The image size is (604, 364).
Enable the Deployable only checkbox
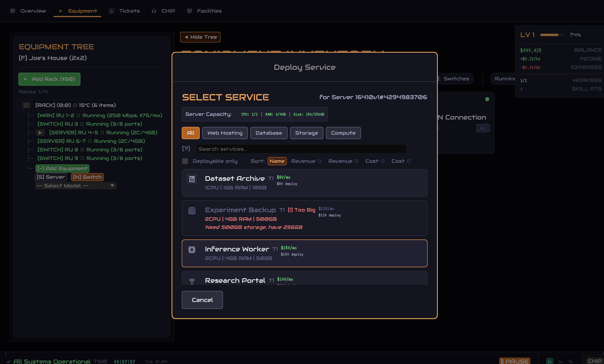click(185, 161)
